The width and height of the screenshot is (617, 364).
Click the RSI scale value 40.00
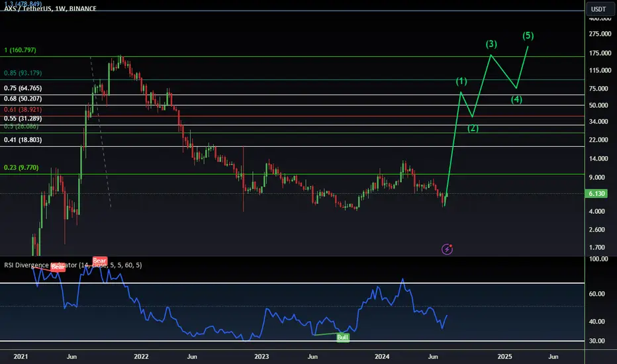(596, 322)
